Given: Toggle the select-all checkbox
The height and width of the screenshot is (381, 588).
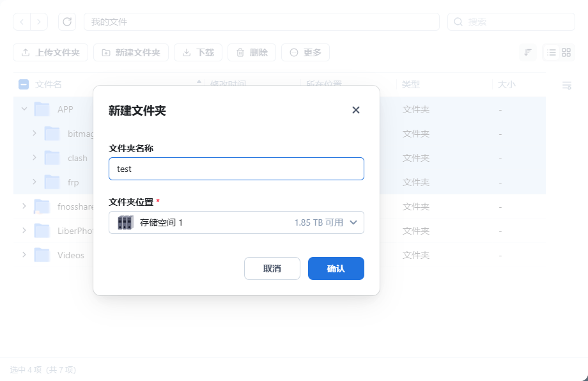Looking at the screenshot, I should pos(24,84).
